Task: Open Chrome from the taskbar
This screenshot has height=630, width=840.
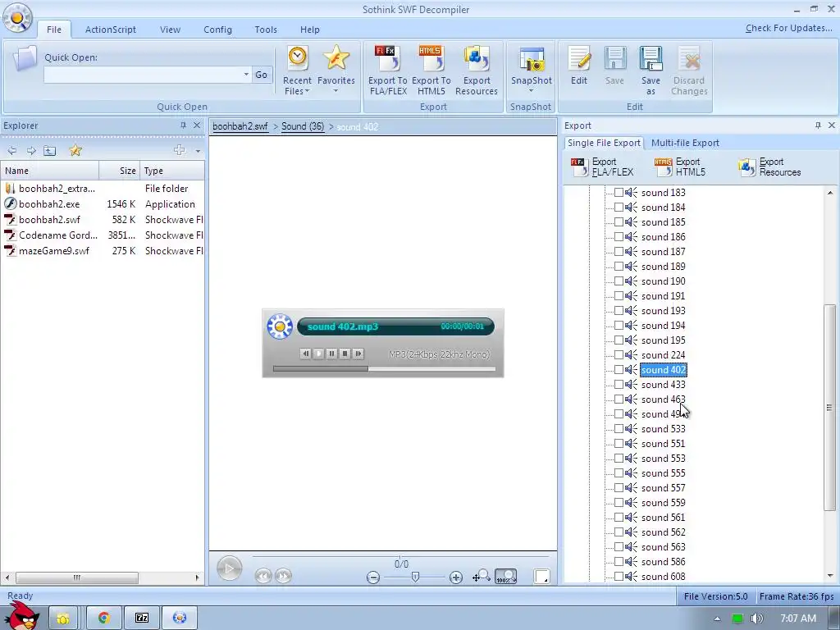Action: (104, 619)
